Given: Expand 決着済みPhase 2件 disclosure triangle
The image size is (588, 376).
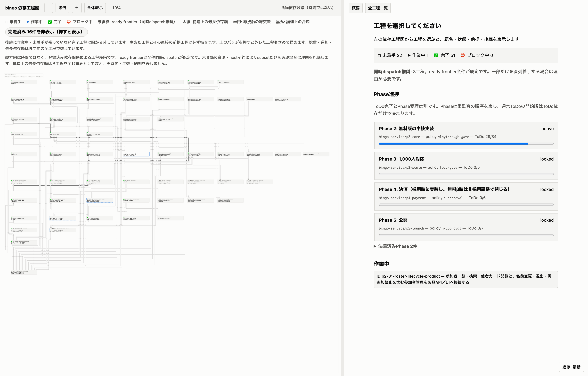Looking at the screenshot, I should click(375, 246).
